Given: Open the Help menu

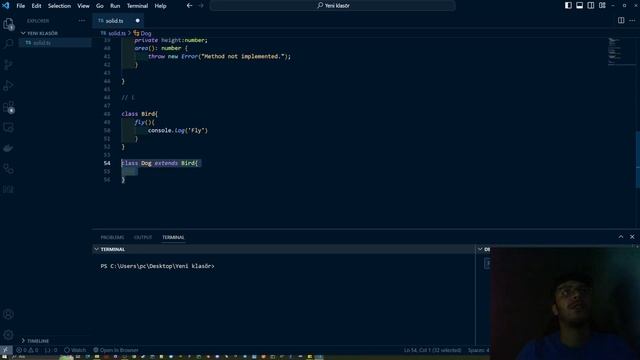Looking at the screenshot, I should click(x=160, y=6).
